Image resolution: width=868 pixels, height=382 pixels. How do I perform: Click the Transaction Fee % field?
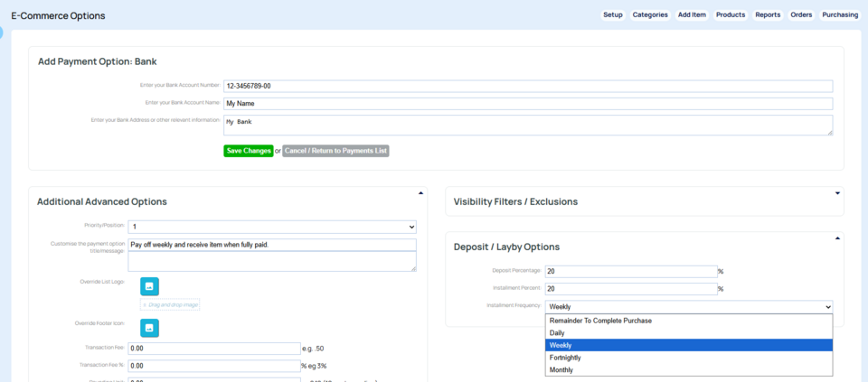click(x=214, y=366)
